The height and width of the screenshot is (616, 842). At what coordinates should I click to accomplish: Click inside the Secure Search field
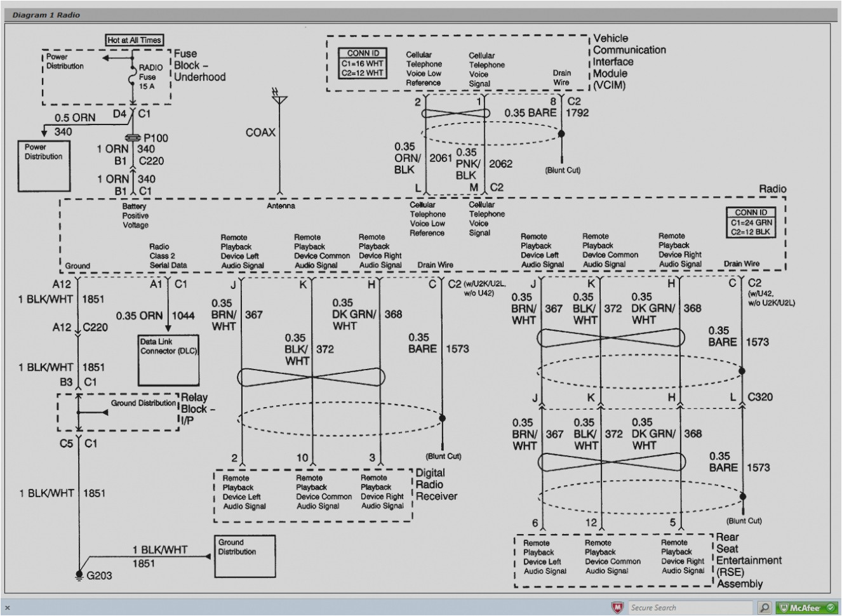[692, 607]
